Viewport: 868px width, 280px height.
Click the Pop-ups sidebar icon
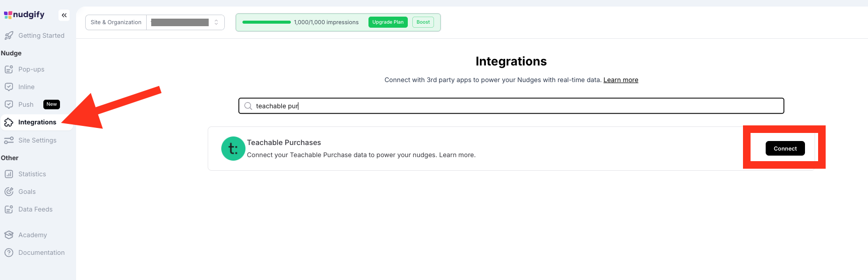9,69
